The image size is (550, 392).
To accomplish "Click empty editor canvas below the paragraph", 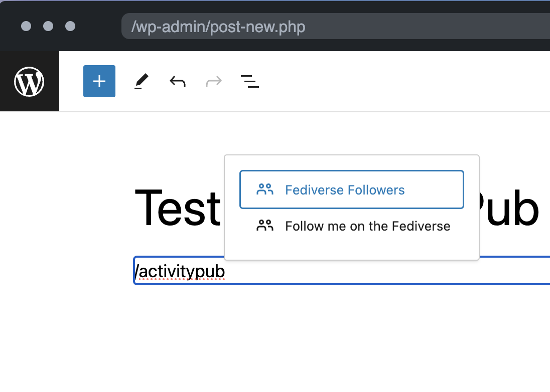I will (x=301, y=341).
